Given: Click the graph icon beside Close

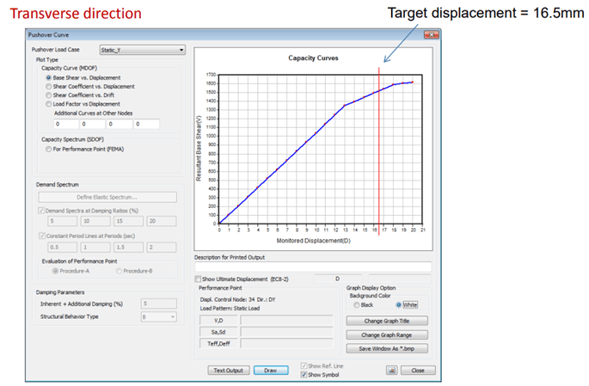Looking at the screenshot, I should pos(391,370).
